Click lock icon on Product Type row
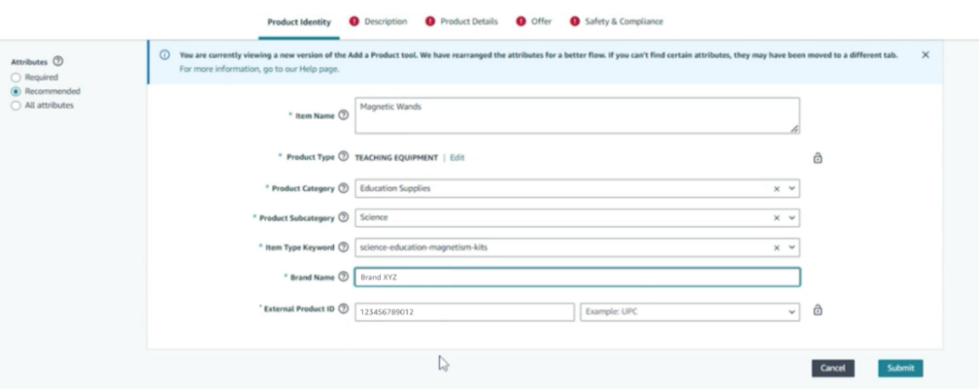The image size is (980, 390). tap(818, 158)
